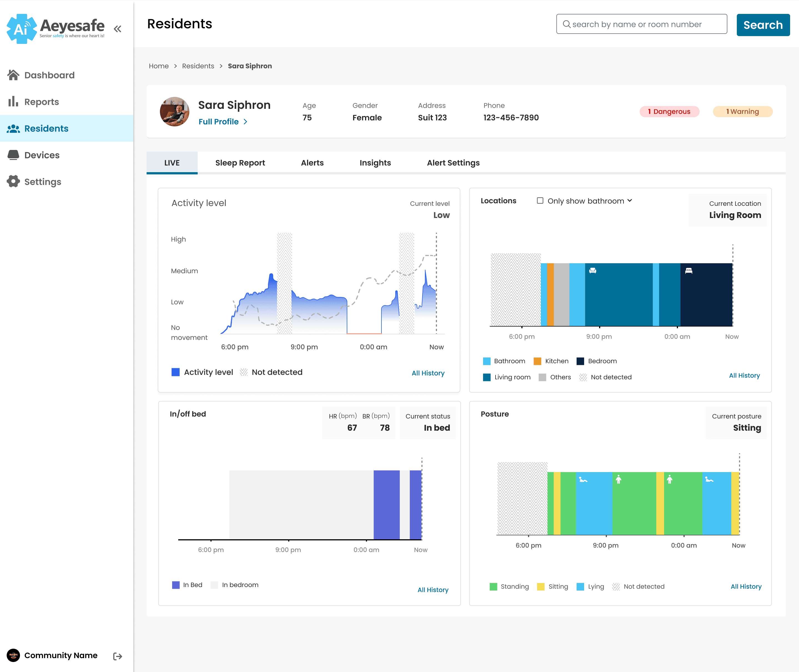Click the Sitting yellow legend swatch

coord(541,587)
